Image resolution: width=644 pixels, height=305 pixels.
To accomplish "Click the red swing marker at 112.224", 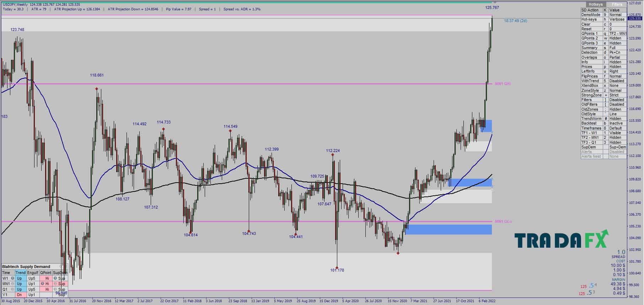I will (x=333, y=154).
